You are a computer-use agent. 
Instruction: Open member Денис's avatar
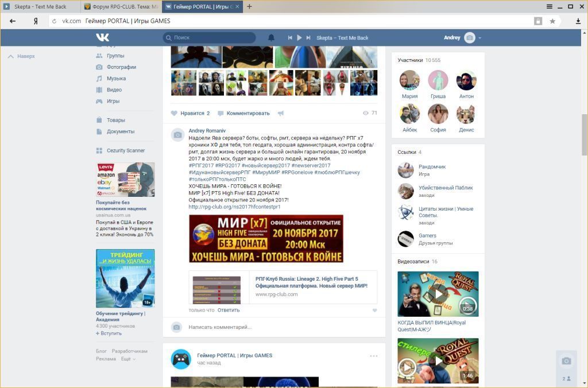(x=466, y=114)
